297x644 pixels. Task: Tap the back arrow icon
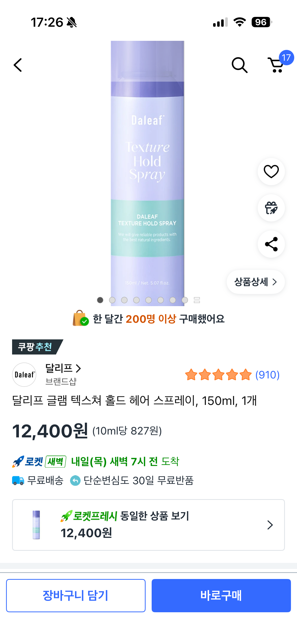pos(18,65)
